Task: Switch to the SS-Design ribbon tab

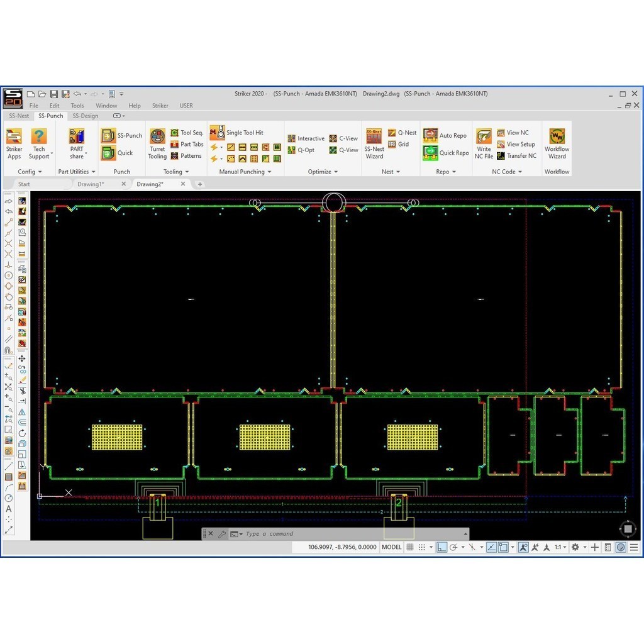Action: [x=86, y=116]
